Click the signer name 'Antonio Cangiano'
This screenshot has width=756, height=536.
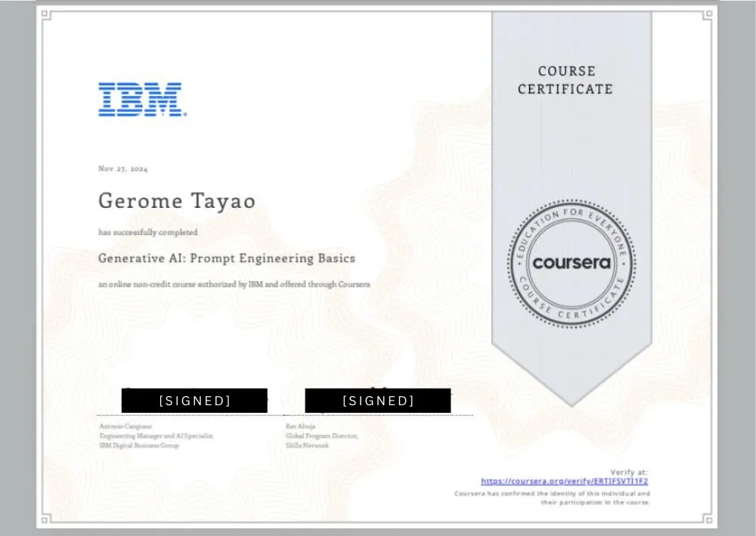coord(119,426)
